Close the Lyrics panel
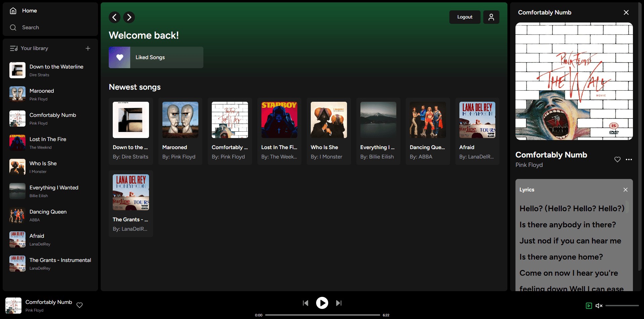 point(626,190)
